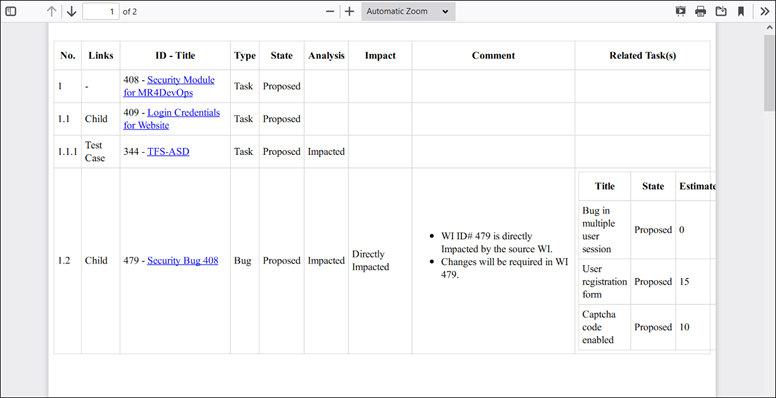Open the Security Bug 408 link

(183, 260)
